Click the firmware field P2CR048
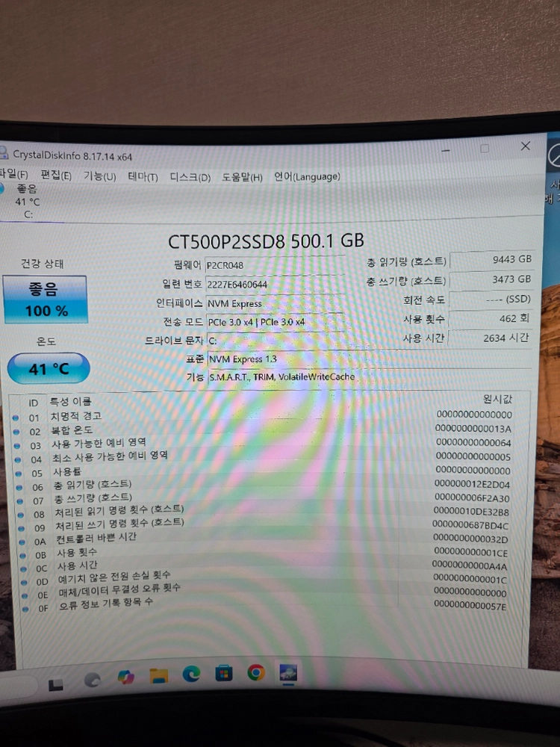This screenshot has width=560, height=747. 275,265
